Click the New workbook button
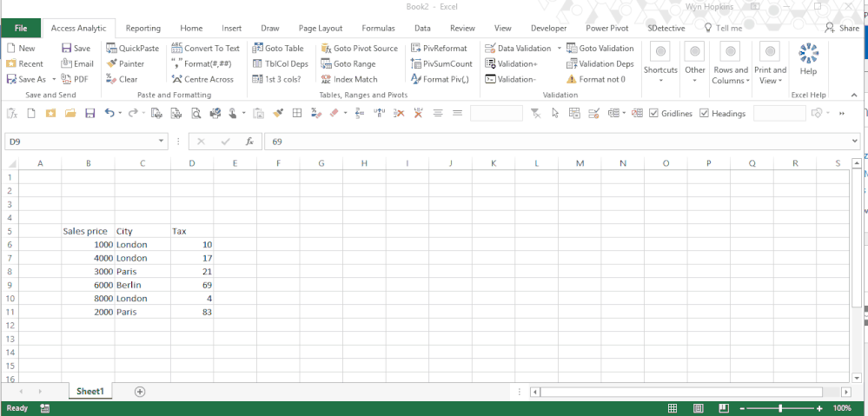868x416 pixels. click(21, 48)
